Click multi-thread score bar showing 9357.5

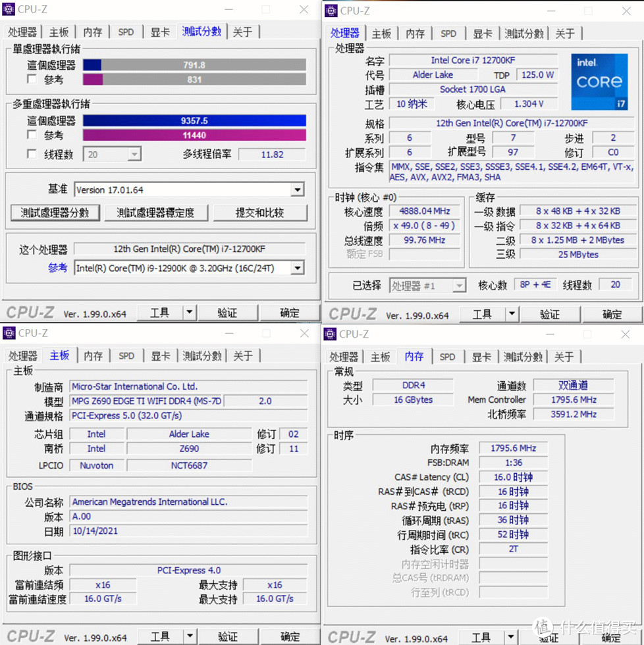194,120
